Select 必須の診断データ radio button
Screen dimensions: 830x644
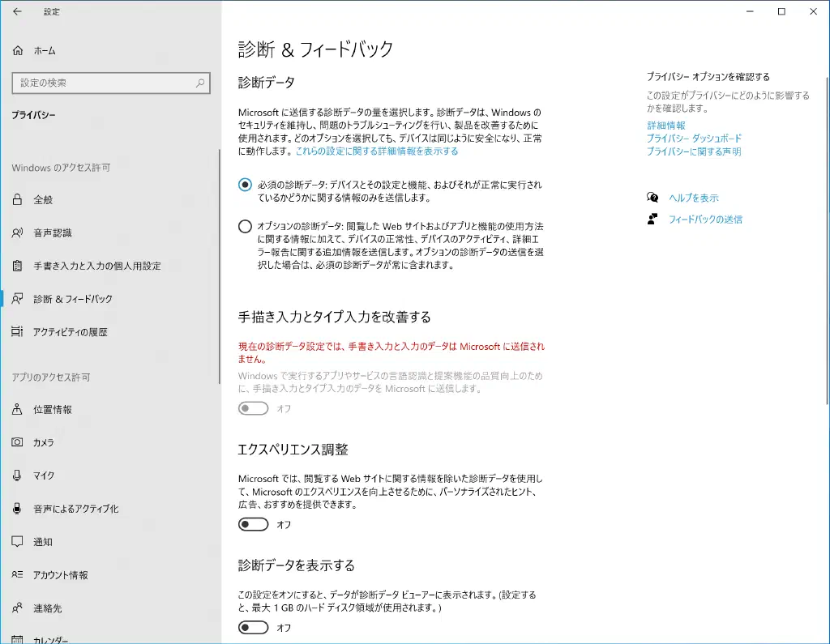pyautogui.click(x=245, y=185)
